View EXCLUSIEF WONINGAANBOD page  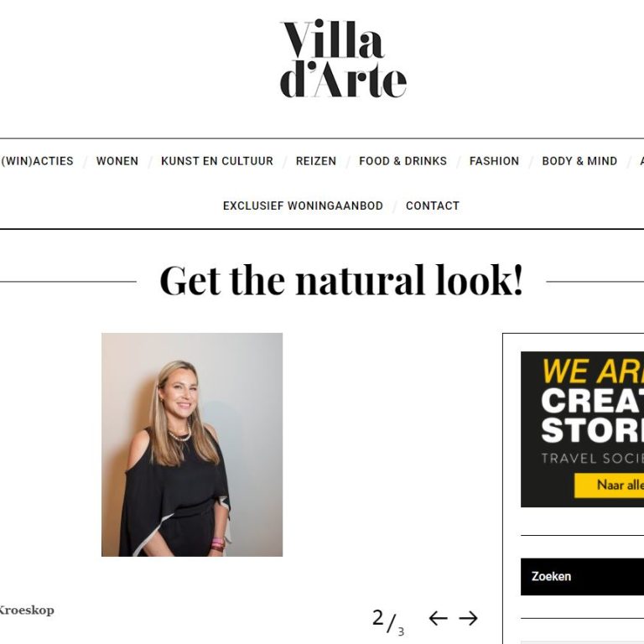point(303,205)
